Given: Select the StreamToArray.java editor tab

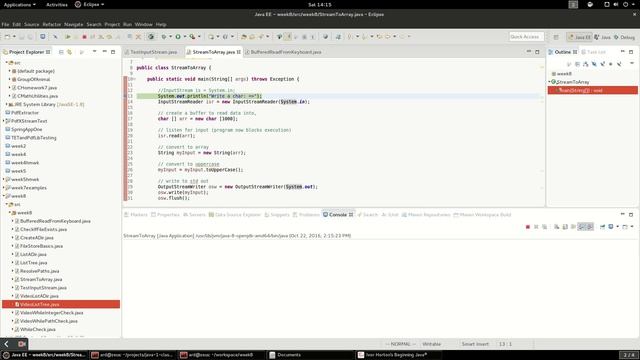Looking at the screenshot, I should tap(214, 52).
